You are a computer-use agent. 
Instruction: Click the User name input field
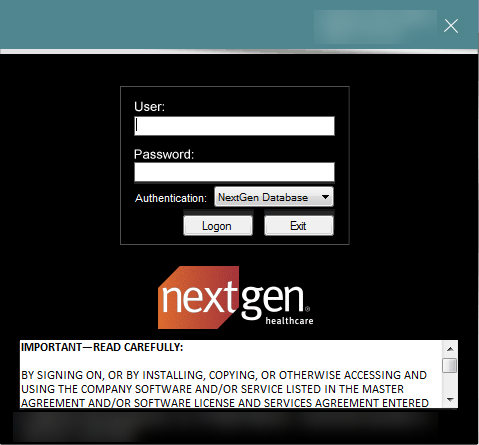pos(234,126)
